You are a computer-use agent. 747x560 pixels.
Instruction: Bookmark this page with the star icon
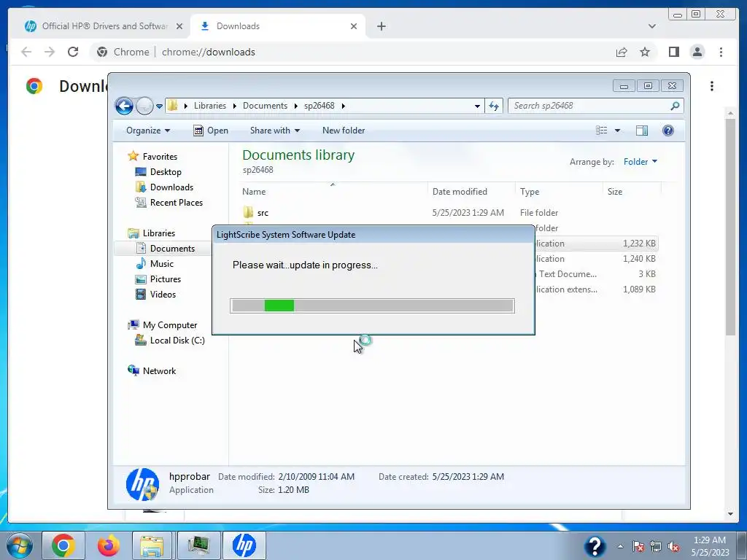point(645,52)
